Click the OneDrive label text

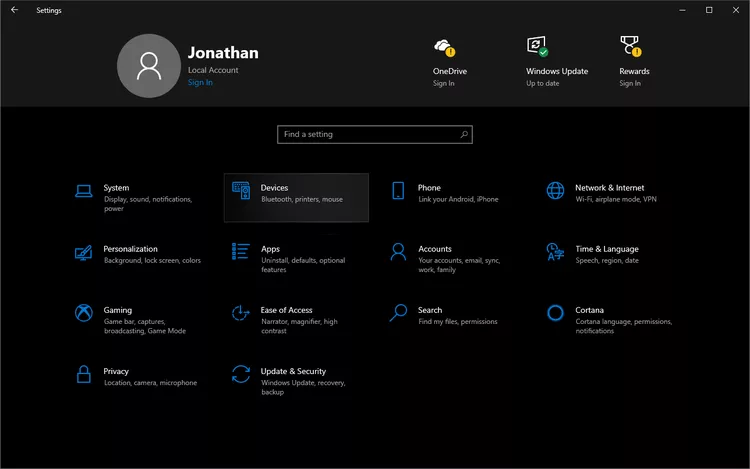coord(450,71)
